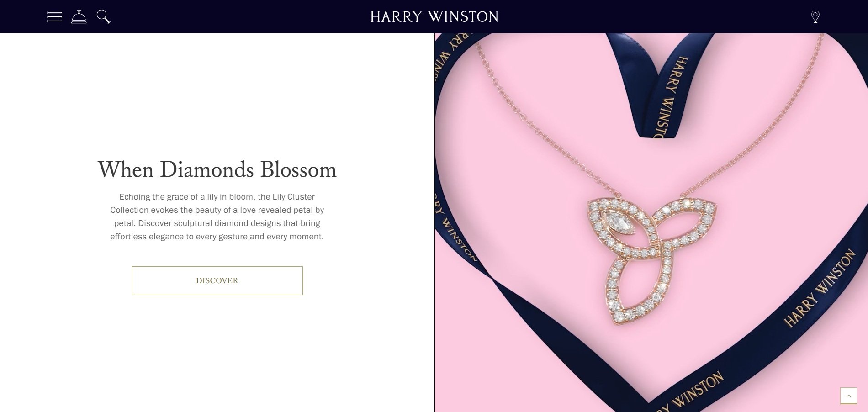Viewport: 868px width, 412px height.
Task: Click the left ribbon 'Winston' lettering
Action: pos(459,241)
